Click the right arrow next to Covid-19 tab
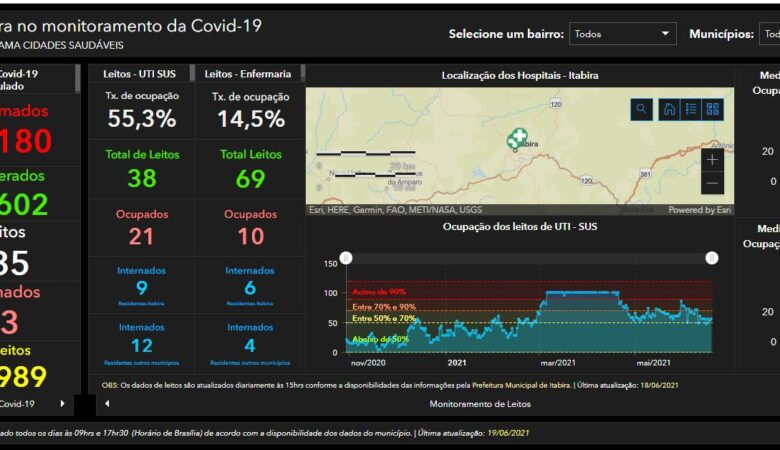The width and height of the screenshot is (780, 450). click(x=62, y=404)
